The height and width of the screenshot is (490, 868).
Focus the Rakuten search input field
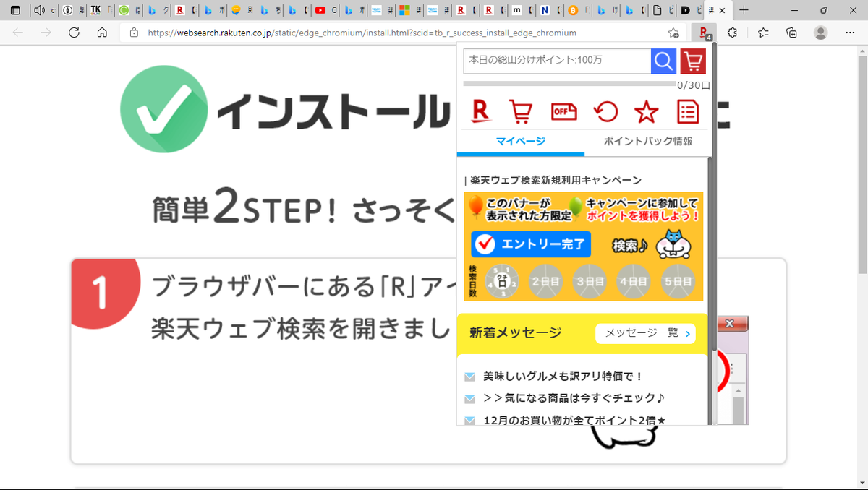557,61
